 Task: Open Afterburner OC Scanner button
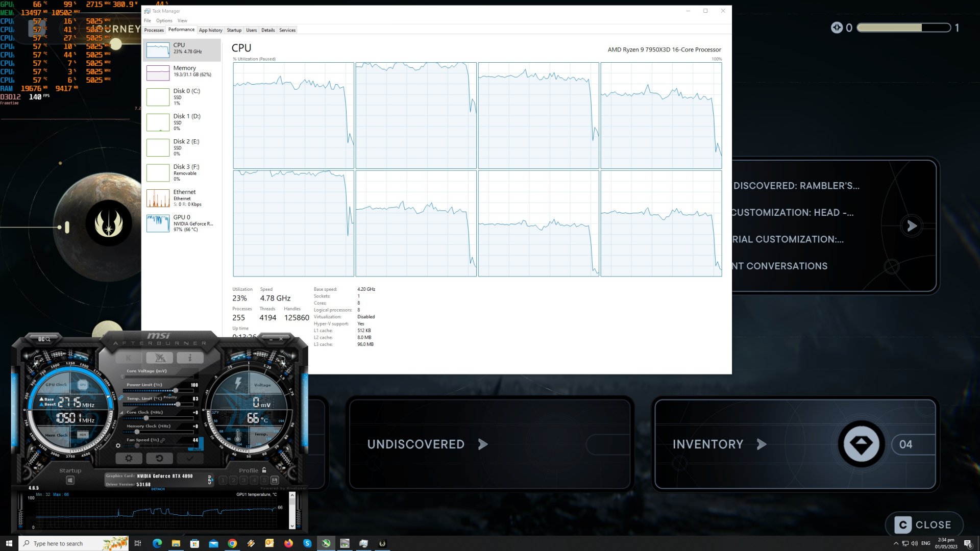pos(44,339)
